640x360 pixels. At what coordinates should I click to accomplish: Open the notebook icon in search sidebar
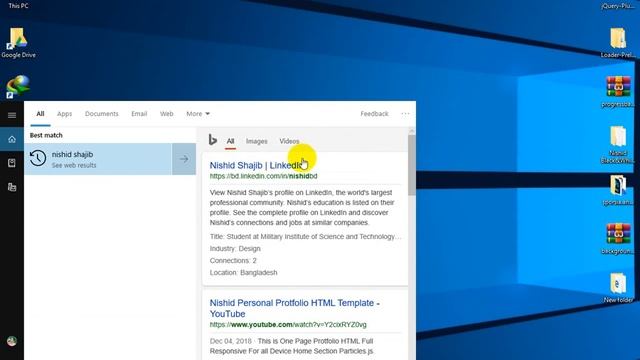coord(12,163)
